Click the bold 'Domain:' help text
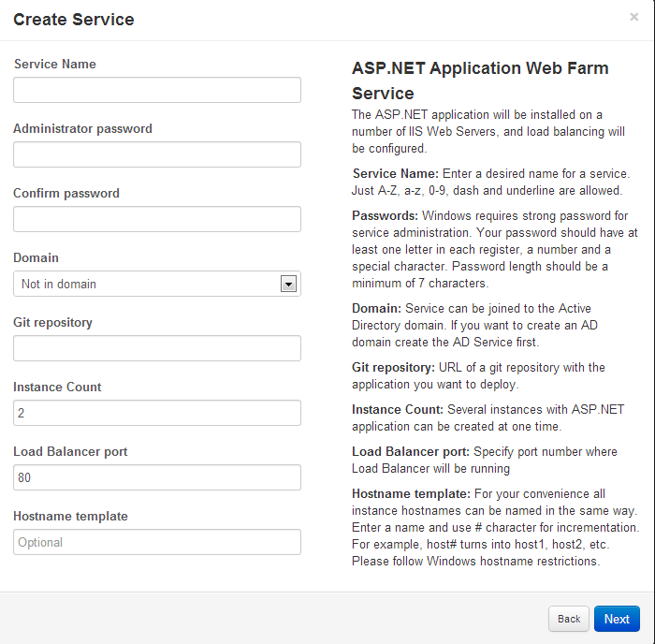The image size is (655, 644). 376,308
